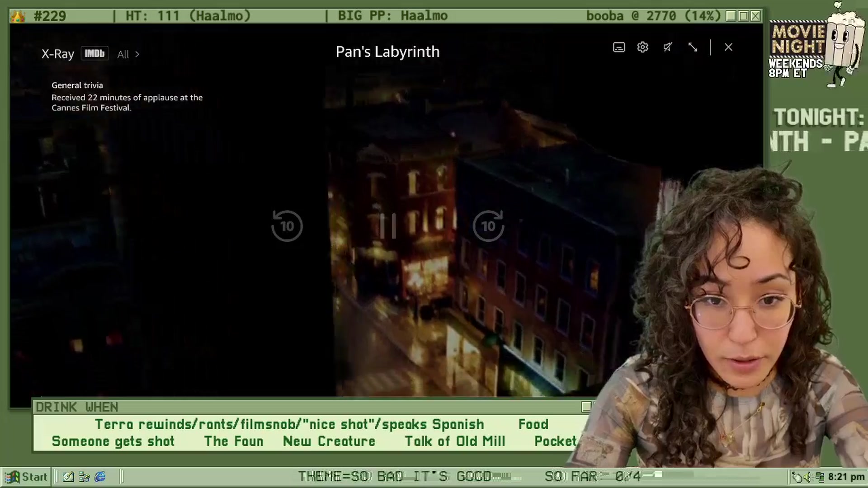
Task: Close the Pan's Labyrinth video player
Action: [728, 47]
